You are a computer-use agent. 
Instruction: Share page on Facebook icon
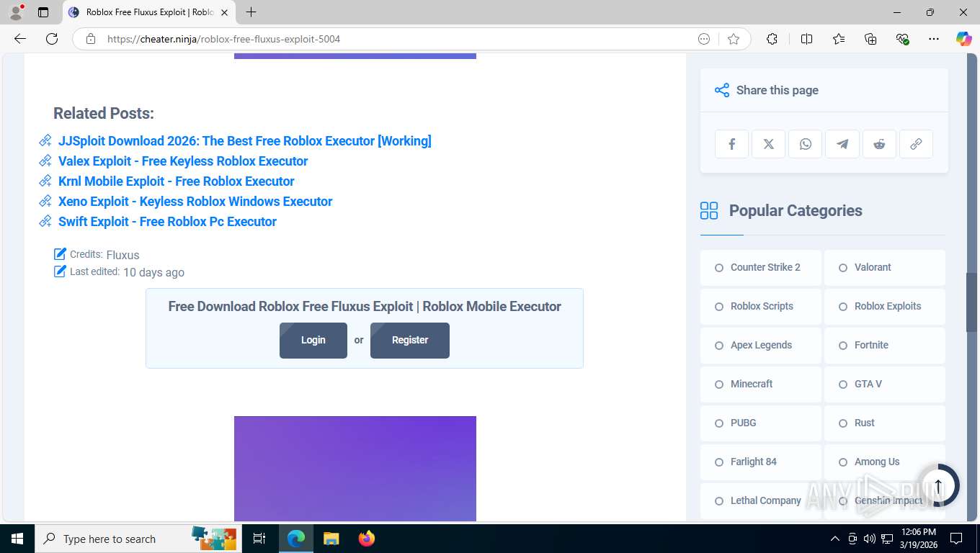(732, 144)
